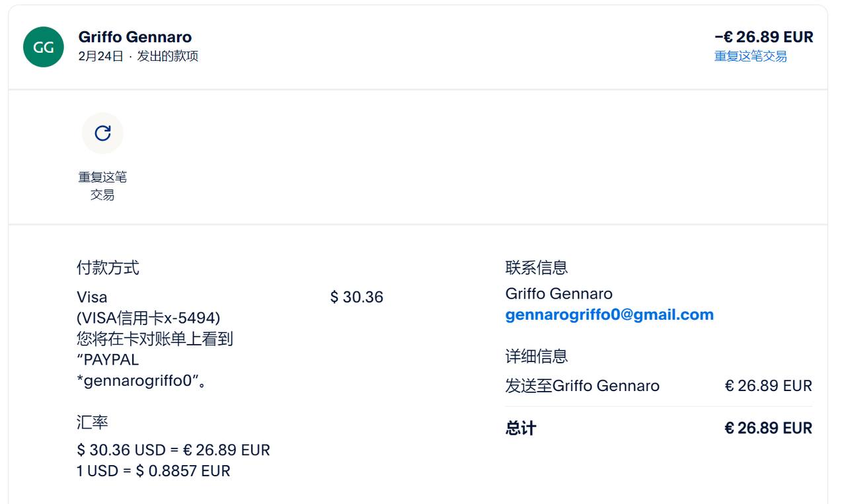This screenshot has height=504, width=846.
Task: Click the 重复这笔交易 label below the arrow icon
Action: (102, 186)
